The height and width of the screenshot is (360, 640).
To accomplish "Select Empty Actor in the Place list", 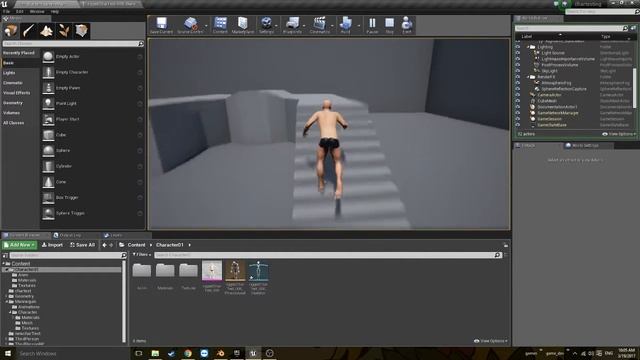I will (x=93, y=57).
